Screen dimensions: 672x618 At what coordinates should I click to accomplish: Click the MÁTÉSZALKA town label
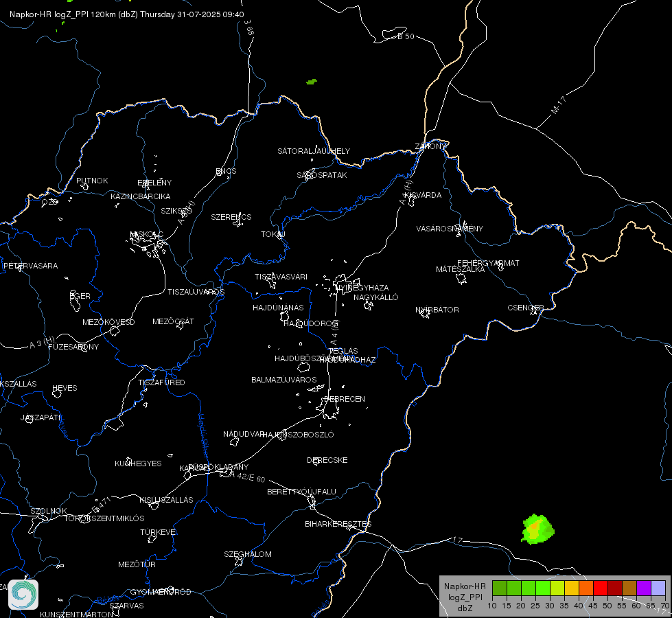click(461, 269)
